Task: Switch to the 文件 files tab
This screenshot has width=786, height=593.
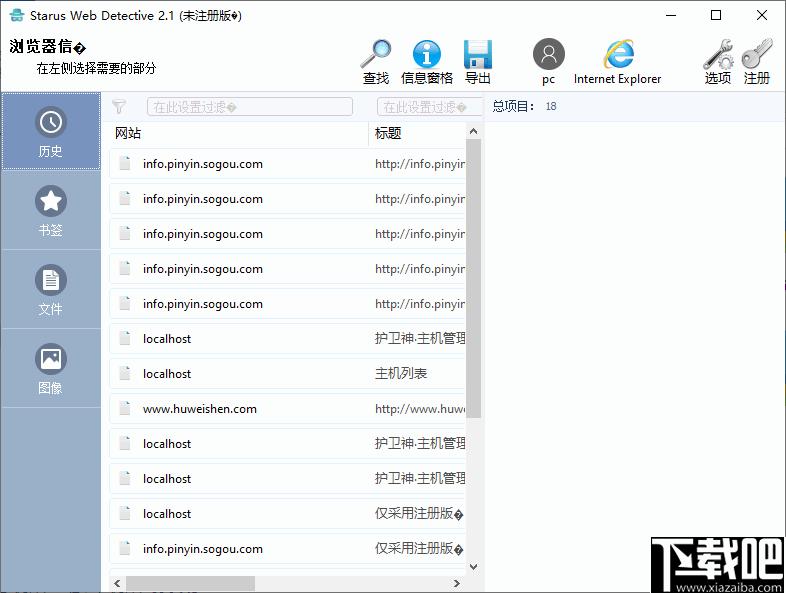Action: point(51,289)
